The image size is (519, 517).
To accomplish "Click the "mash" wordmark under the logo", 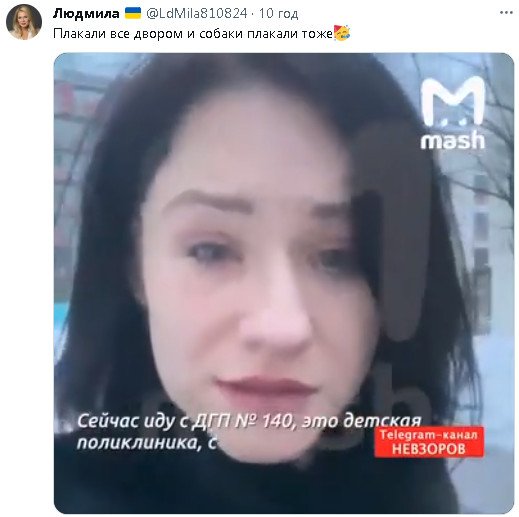I will (453, 140).
